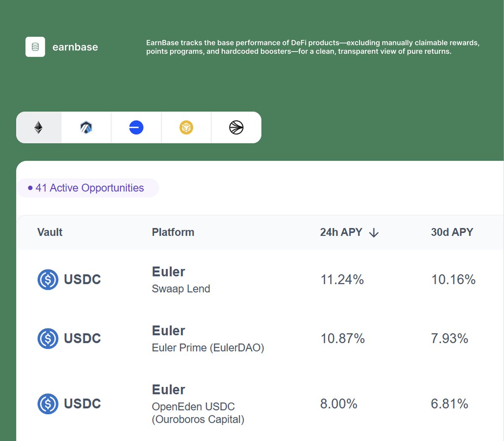Select USDC label in Swaap Lend row
504x441 pixels.
pos(82,279)
